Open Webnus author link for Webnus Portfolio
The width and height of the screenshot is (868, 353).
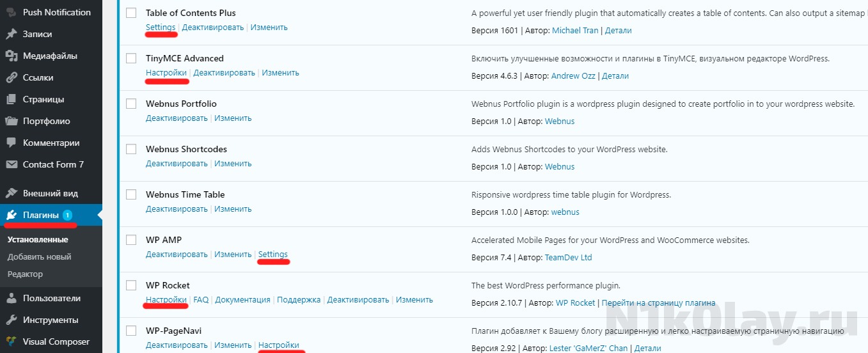coord(560,122)
